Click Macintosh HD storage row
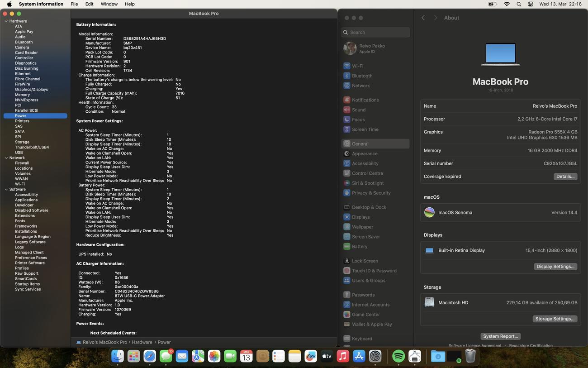Image resolution: width=588 pixels, height=368 pixels. (500, 302)
